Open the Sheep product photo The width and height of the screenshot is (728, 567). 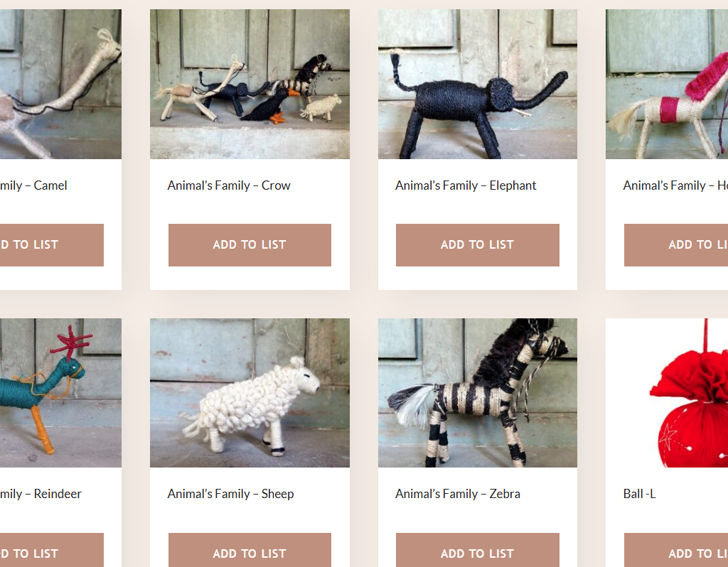pos(250,392)
